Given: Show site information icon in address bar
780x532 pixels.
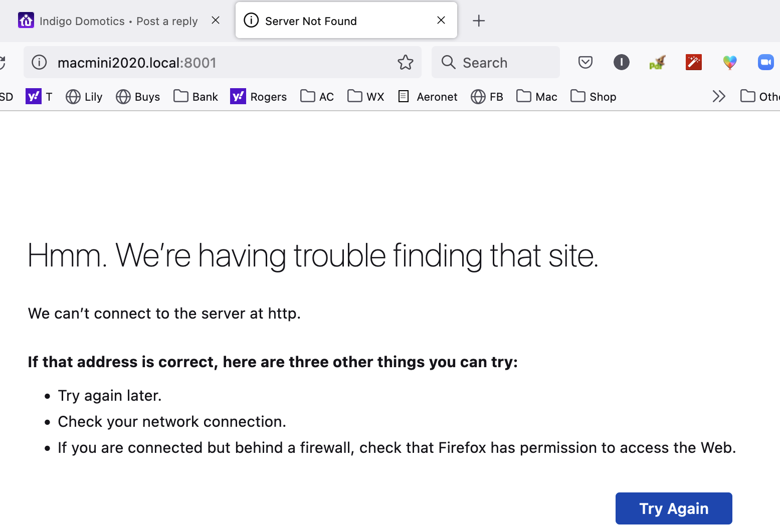Looking at the screenshot, I should (39, 62).
